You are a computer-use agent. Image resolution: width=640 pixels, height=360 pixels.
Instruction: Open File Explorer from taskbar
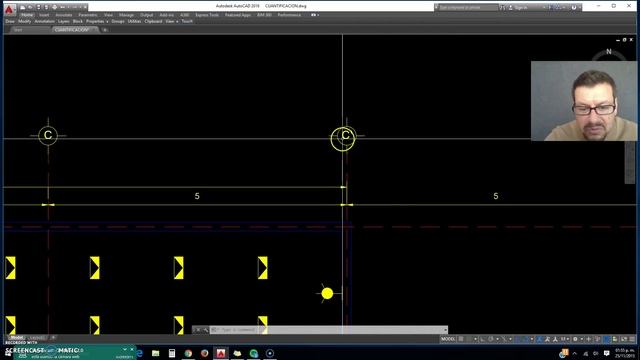[x=156, y=353]
